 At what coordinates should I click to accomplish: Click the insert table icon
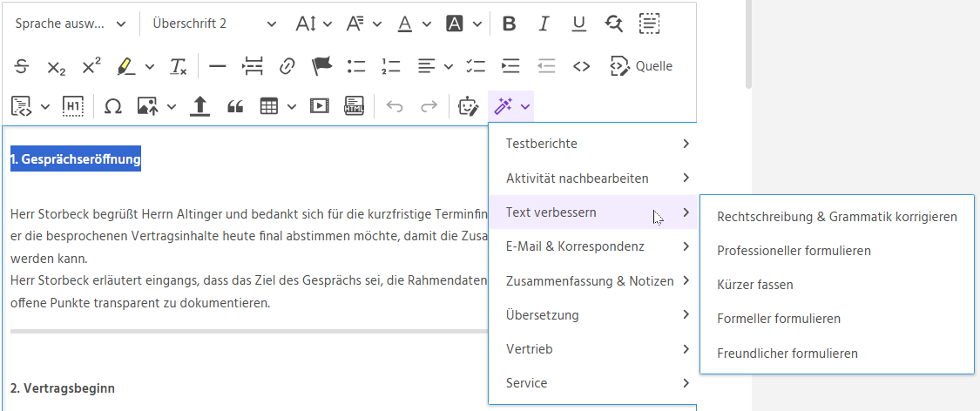[269, 107]
